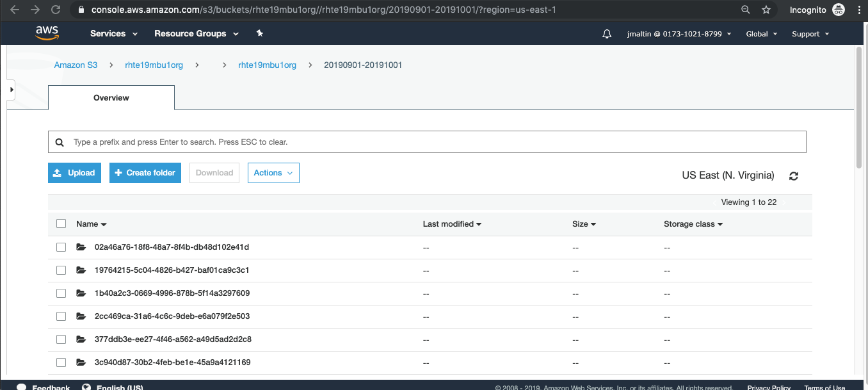This screenshot has width=868, height=390.
Task: Click folder icon for 3c940d87 row
Action: tap(81, 362)
